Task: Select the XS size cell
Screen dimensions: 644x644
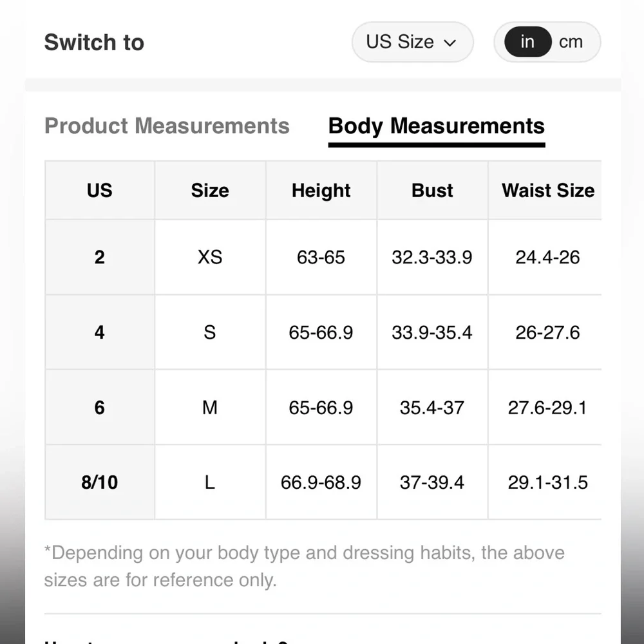Action: tap(210, 258)
